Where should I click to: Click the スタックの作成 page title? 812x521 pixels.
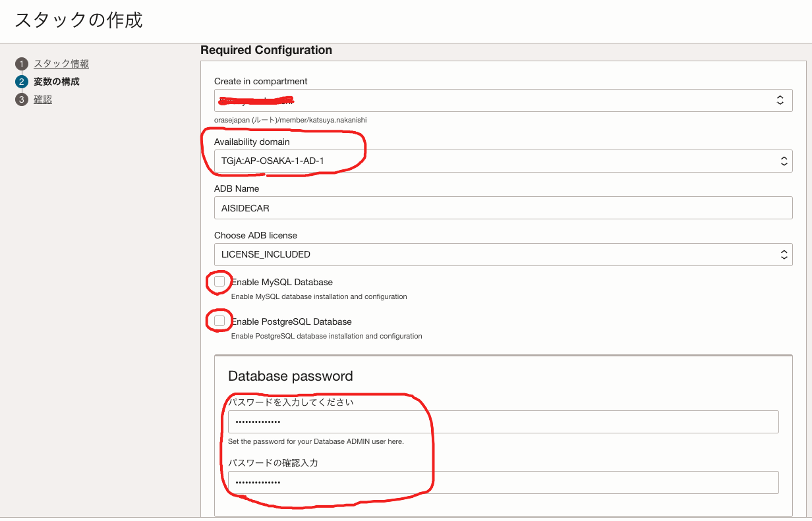click(78, 20)
